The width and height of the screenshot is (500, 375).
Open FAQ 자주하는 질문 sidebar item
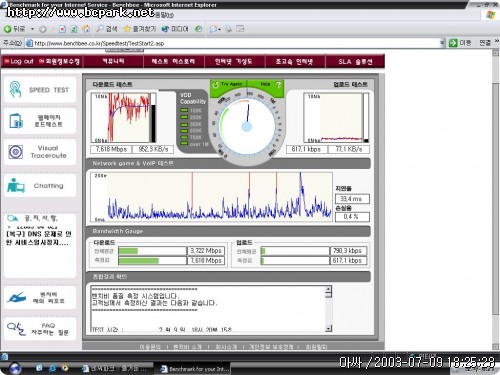[40, 329]
